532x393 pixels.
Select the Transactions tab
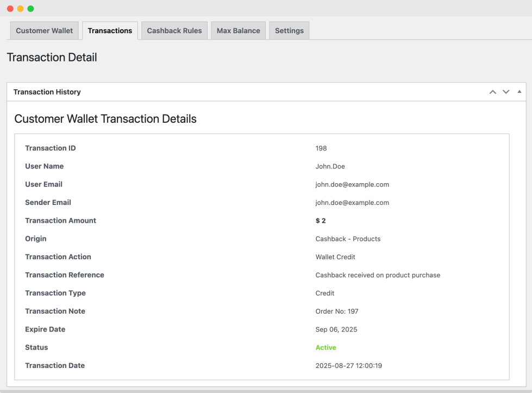click(110, 30)
